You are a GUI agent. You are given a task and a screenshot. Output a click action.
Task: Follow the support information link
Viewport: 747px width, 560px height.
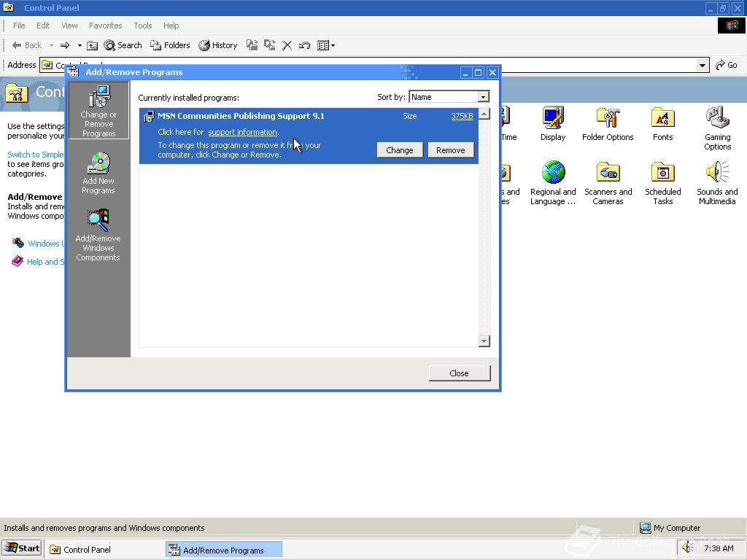[x=242, y=133]
